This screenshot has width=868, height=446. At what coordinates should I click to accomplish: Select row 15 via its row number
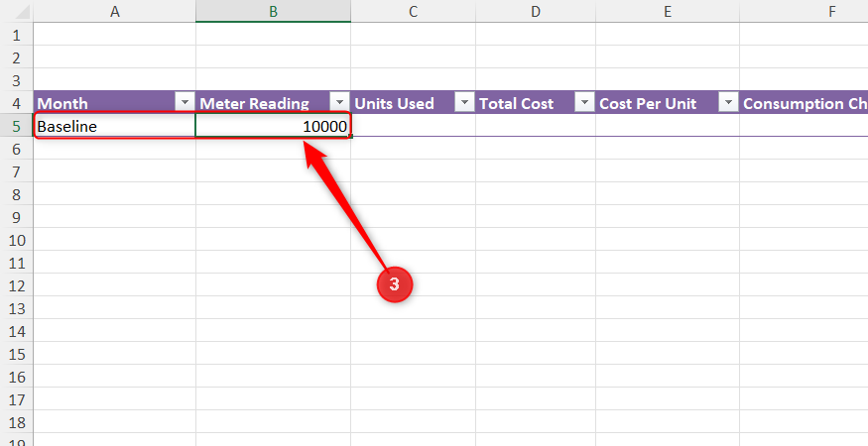tap(17, 354)
